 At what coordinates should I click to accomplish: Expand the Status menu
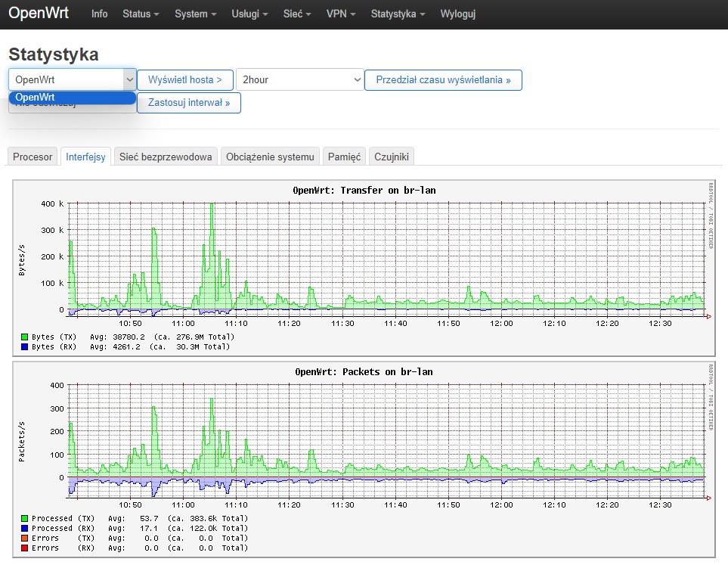[141, 14]
